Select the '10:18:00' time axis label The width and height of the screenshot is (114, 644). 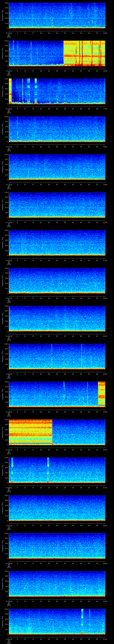[9, 184]
